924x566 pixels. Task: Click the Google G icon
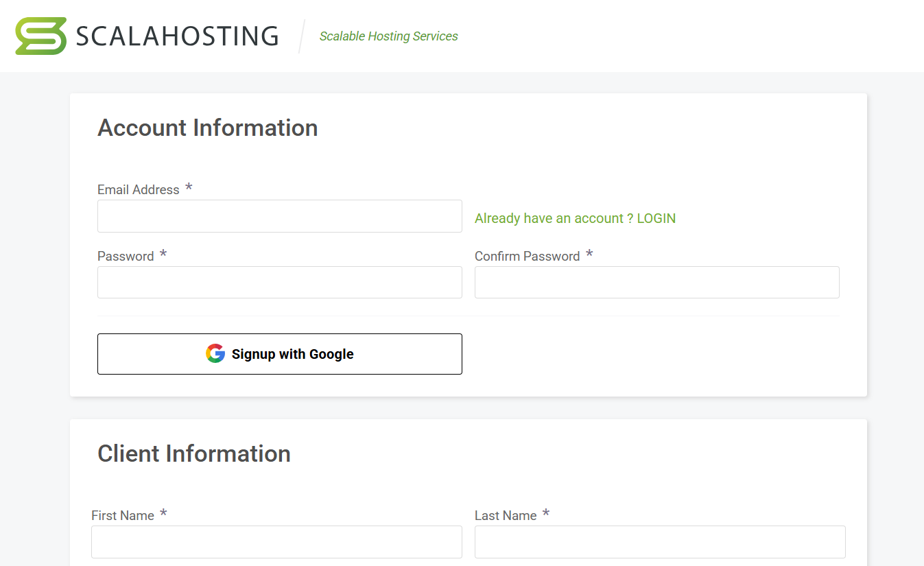215,353
